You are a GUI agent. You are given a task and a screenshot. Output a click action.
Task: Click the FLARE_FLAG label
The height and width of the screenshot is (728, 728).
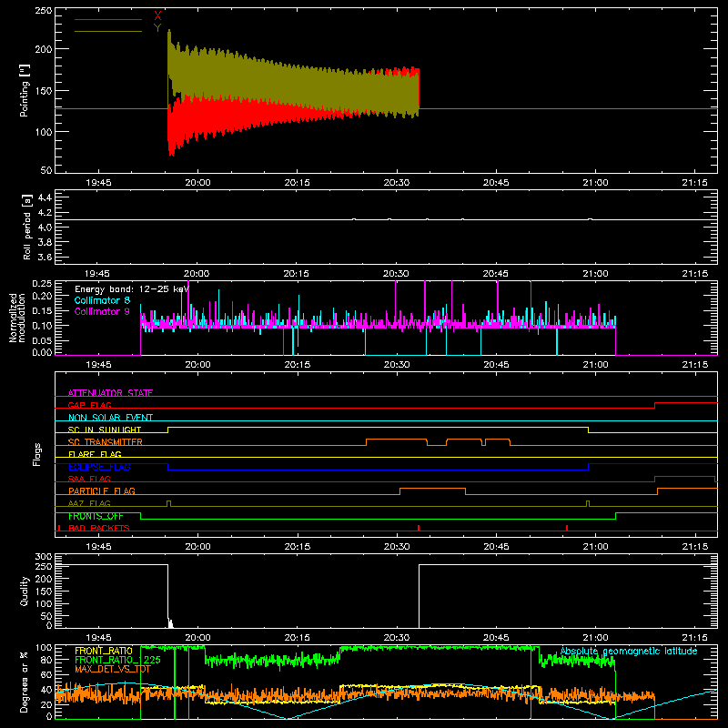coord(95,454)
